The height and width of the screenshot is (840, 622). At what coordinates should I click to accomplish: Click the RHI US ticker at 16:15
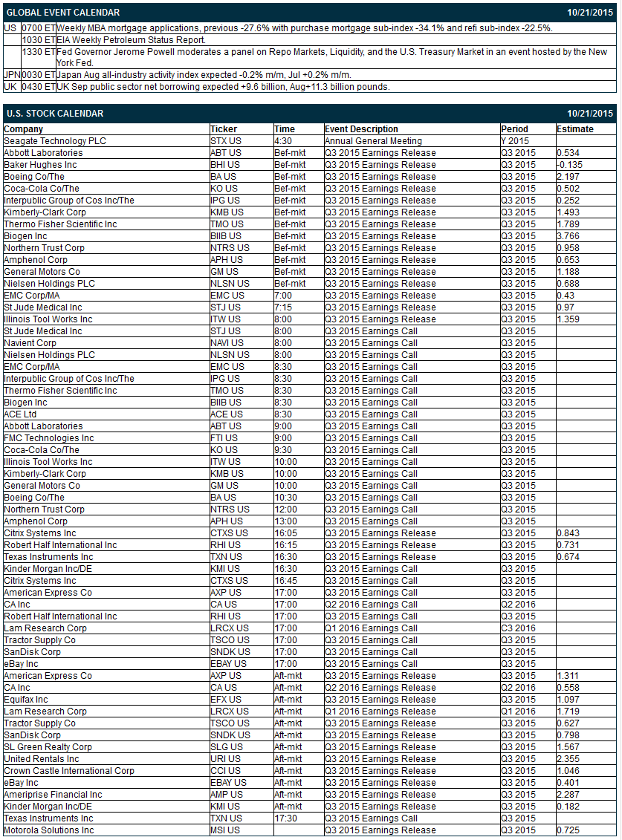pos(225,545)
